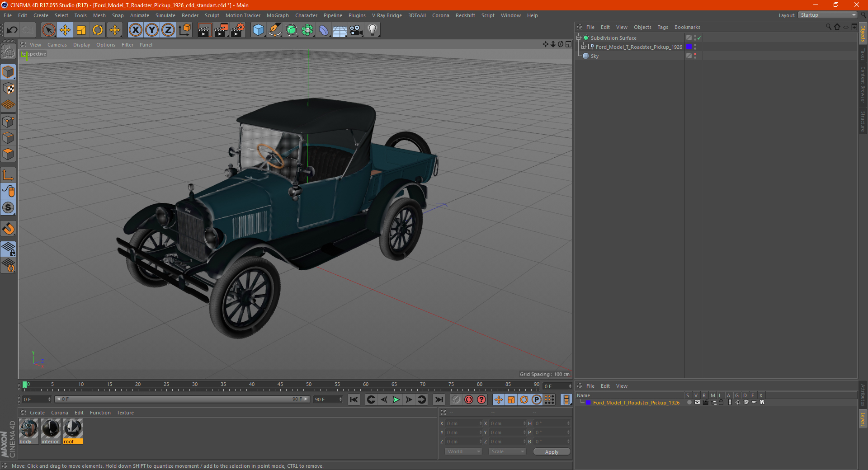Switch to Content Browser side tab
The width and height of the screenshot is (868, 470).
coord(863,85)
